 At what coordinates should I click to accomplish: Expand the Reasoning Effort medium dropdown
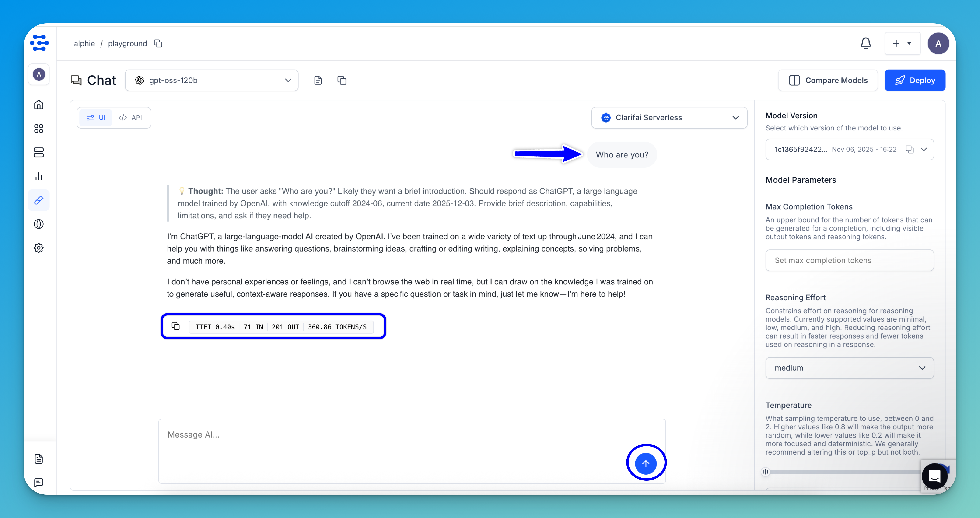click(x=849, y=368)
